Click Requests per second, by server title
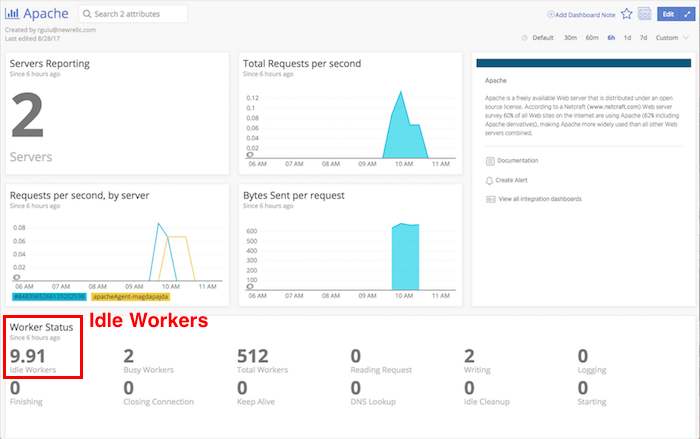This screenshot has height=439, width=700. point(79,195)
